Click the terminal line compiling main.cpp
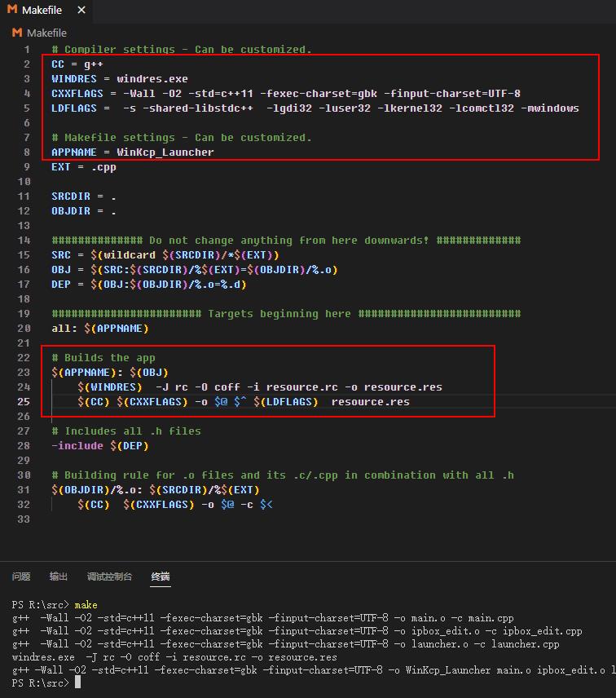Viewport: 616px width, 698px height. pyautogui.click(x=262, y=618)
